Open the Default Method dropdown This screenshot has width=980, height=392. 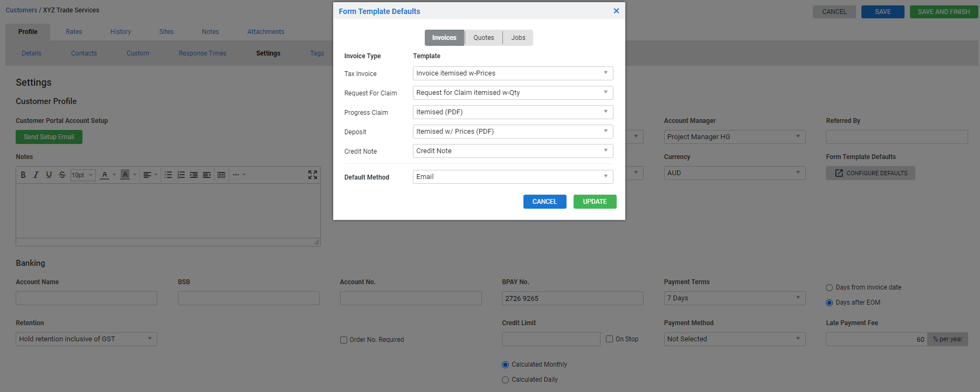coord(513,177)
